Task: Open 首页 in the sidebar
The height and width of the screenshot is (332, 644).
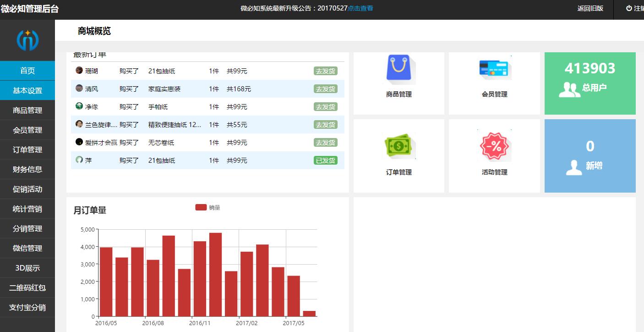Action: pos(27,71)
